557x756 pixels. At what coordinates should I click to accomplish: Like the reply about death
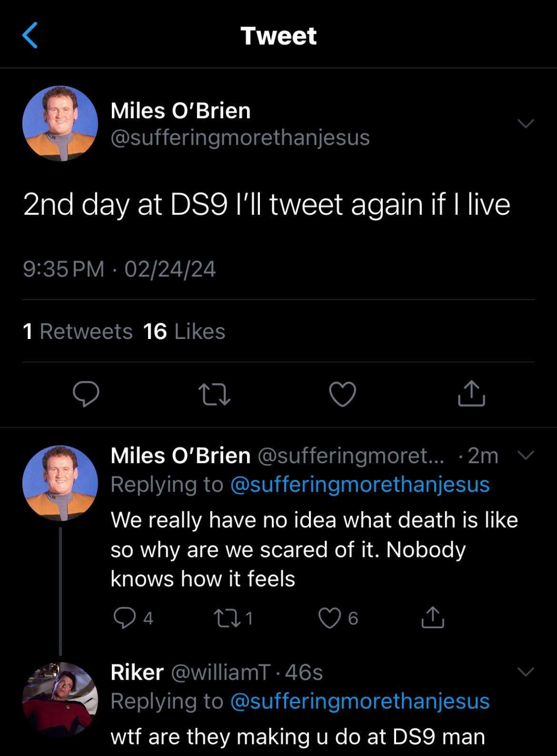[330, 617]
